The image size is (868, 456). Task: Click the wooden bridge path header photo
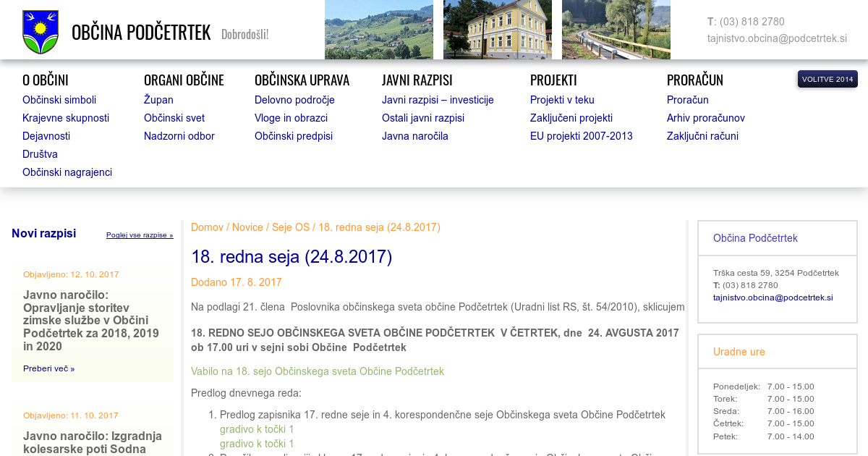(616, 30)
